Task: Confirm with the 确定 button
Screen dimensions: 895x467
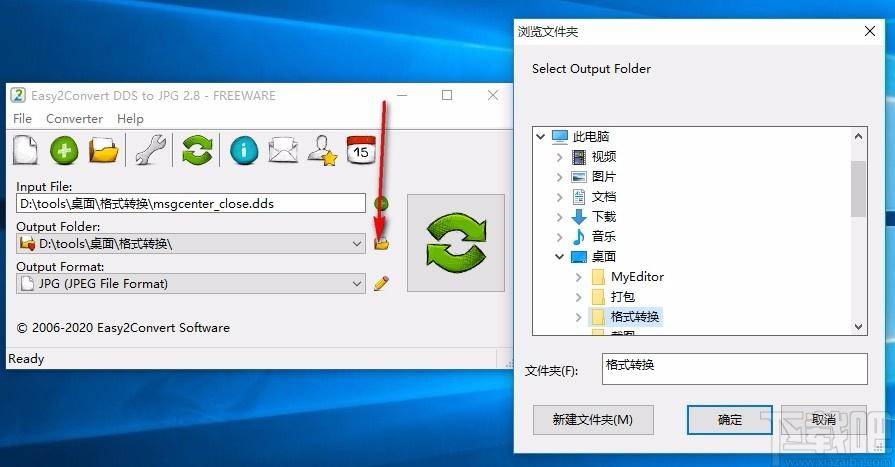Action: coord(729,420)
